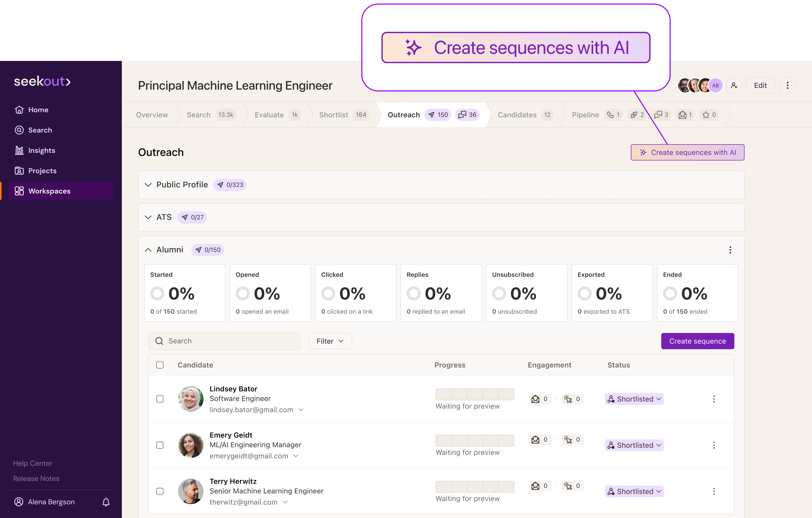Open the Alumni section three-dot menu

[730, 250]
